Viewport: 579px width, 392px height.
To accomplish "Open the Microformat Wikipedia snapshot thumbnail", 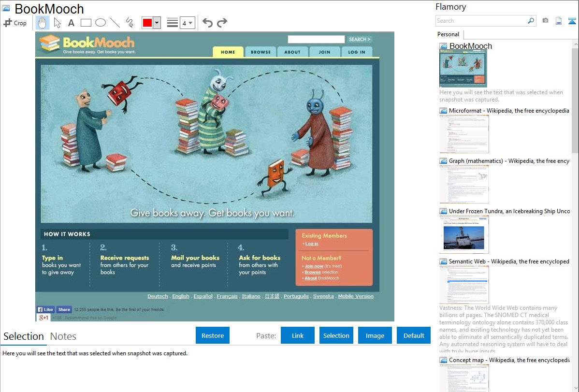I will 464,134.
